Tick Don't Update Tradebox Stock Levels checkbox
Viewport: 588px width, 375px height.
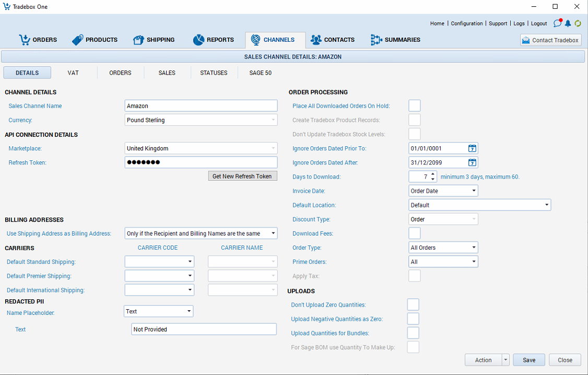point(415,134)
